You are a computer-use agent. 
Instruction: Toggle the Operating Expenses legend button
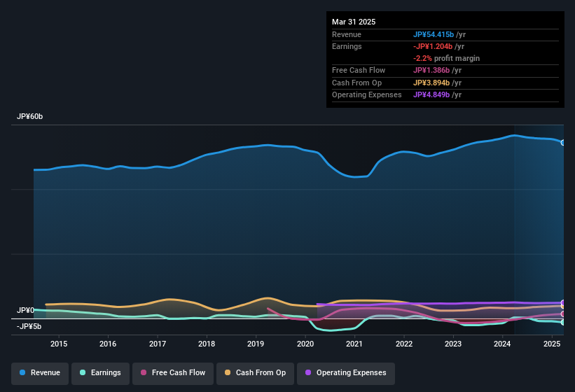[346, 373]
